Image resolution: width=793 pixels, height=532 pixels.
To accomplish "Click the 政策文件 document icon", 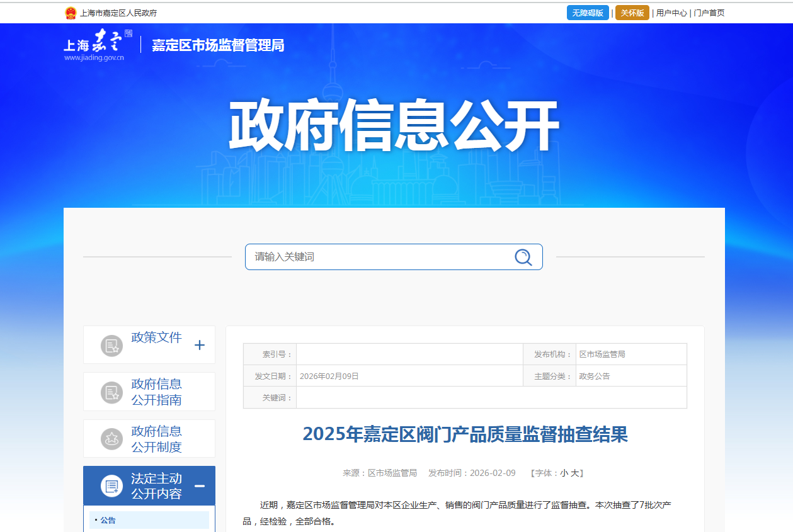I will tap(111, 344).
